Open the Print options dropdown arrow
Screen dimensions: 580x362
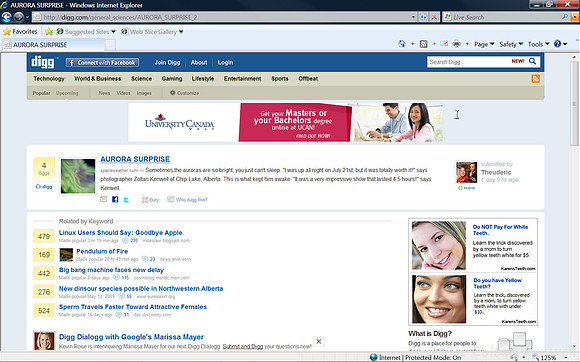467,44
